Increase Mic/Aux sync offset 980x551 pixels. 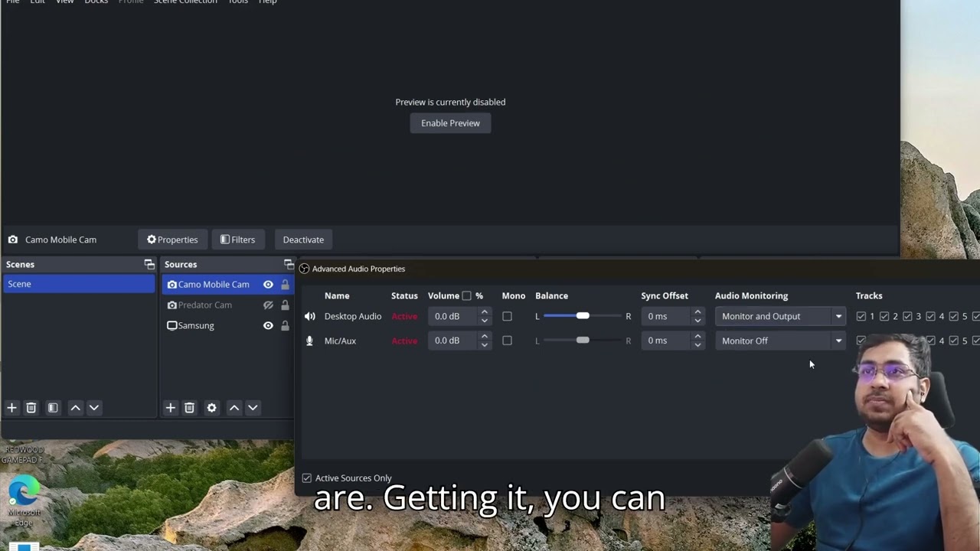pyautogui.click(x=697, y=337)
